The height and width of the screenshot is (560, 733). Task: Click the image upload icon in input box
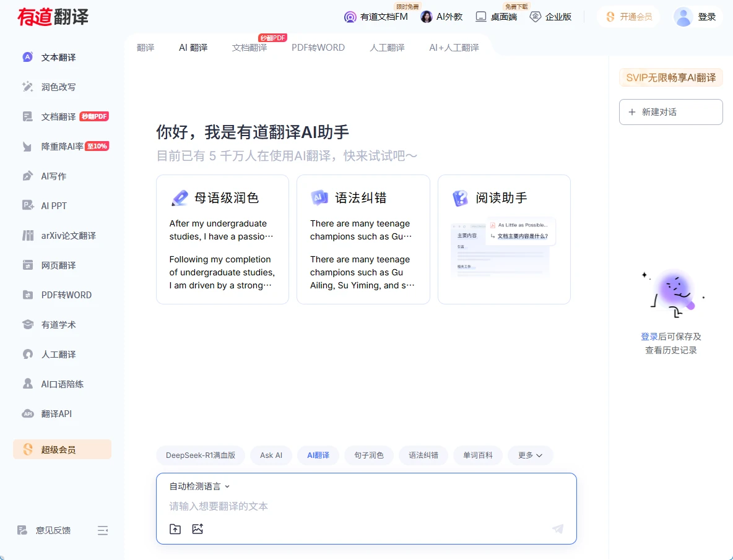tap(197, 529)
